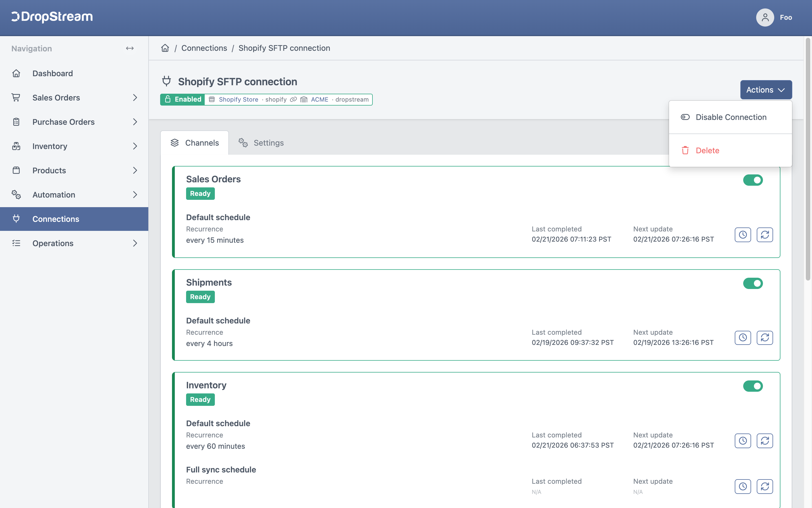Trigger the Sales Orders refresh sync icon

pyautogui.click(x=765, y=235)
